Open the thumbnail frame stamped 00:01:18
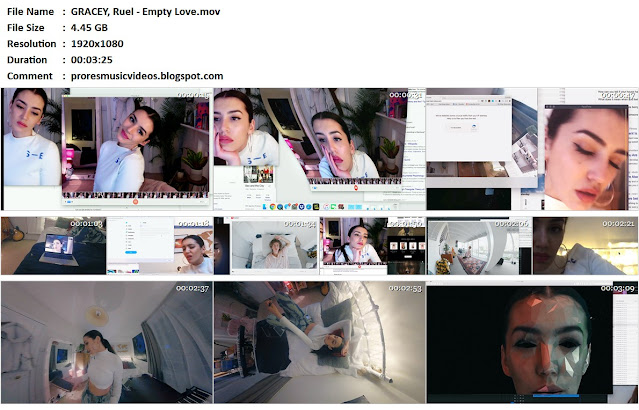639x410 pixels. [160, 245]
